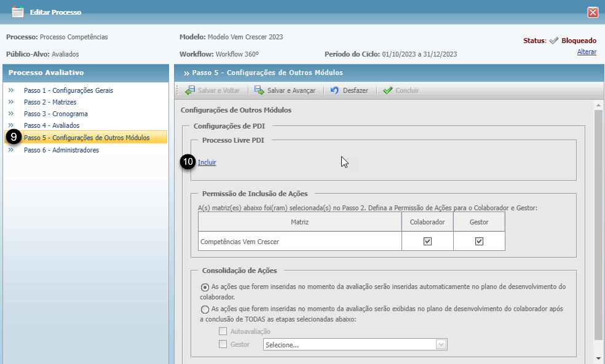Go to Passo 2 - Matrizes
The width and height of the screenshot is (605, 364).
(x=50, y=102)
